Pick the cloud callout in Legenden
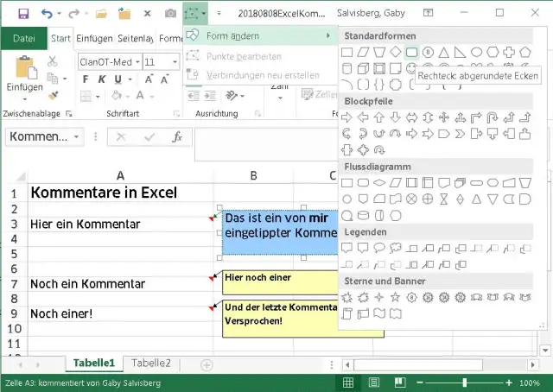This screenshot has height=392, width=553. tap(395, 249)
